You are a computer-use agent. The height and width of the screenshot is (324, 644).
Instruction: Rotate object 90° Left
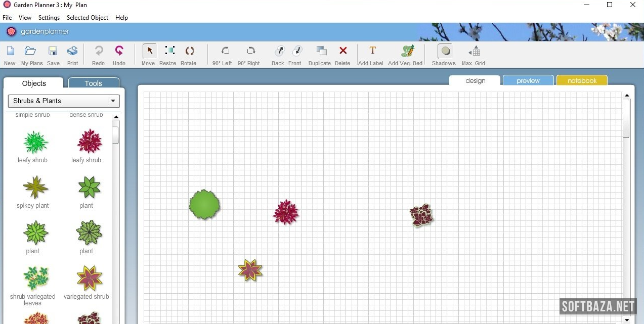[x=225, y=51]
